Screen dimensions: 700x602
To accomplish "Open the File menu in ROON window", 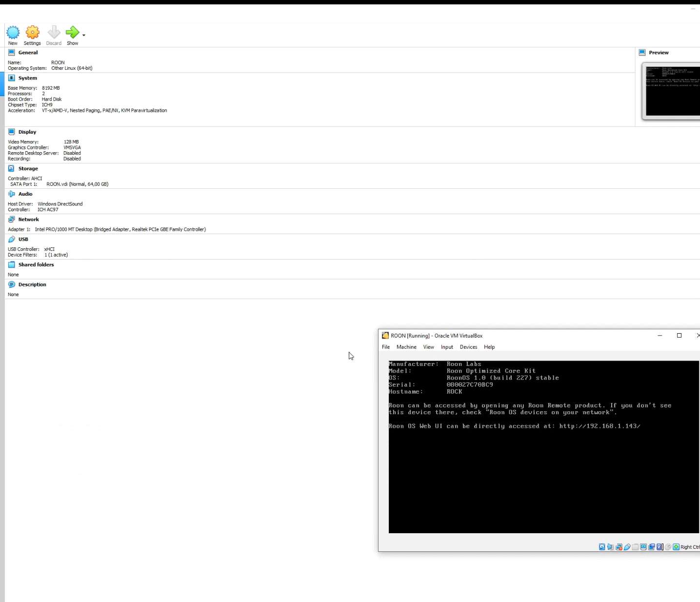I will pos(386,347).
